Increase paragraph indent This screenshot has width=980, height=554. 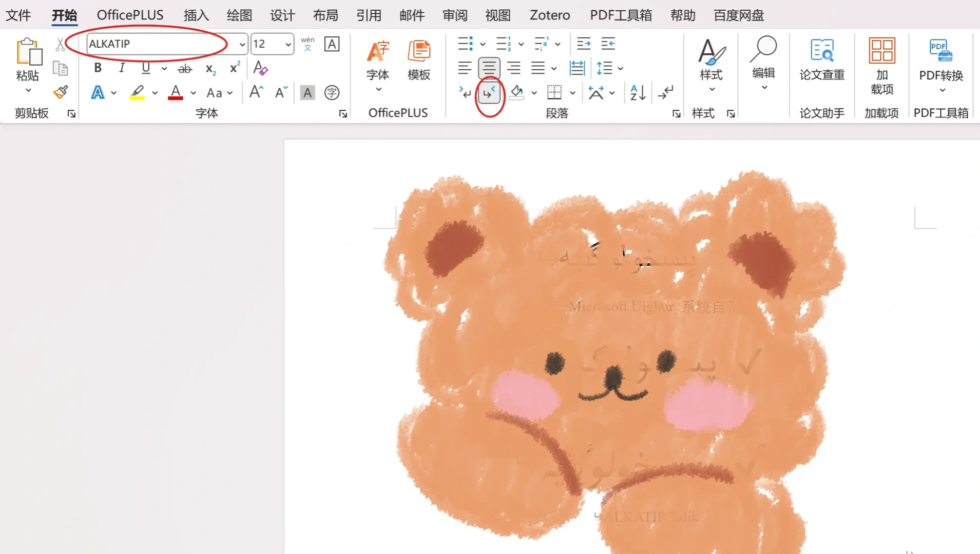608,44
